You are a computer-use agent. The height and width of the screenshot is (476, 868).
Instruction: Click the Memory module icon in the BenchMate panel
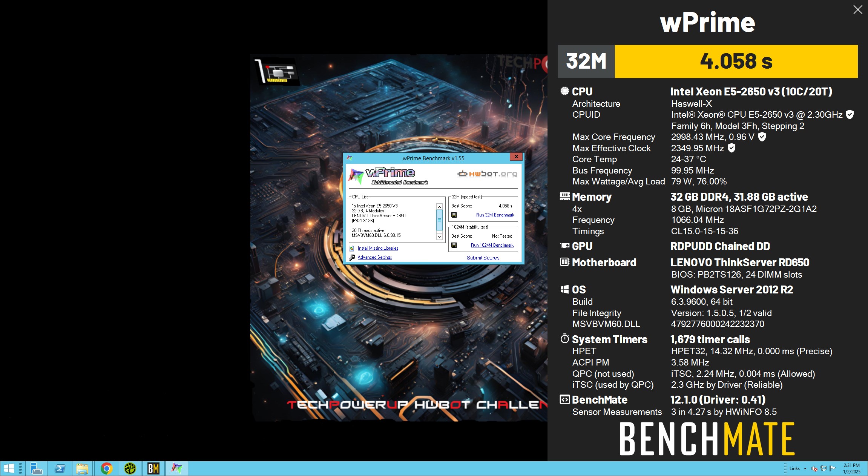tap(564, 196)
